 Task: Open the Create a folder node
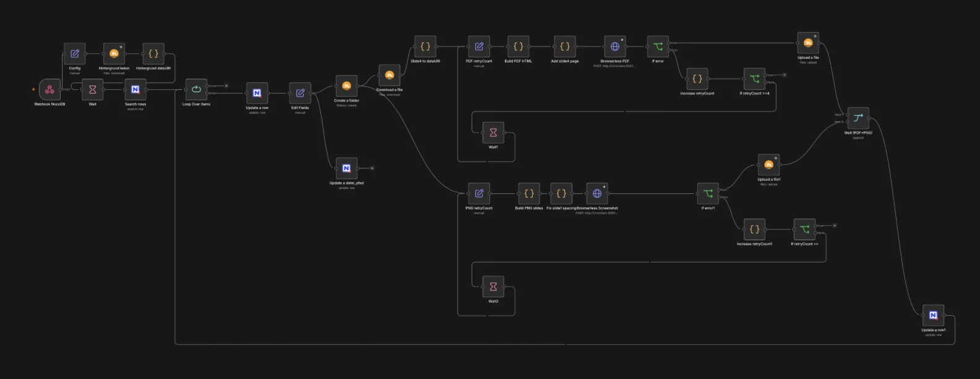pos(346,86)
